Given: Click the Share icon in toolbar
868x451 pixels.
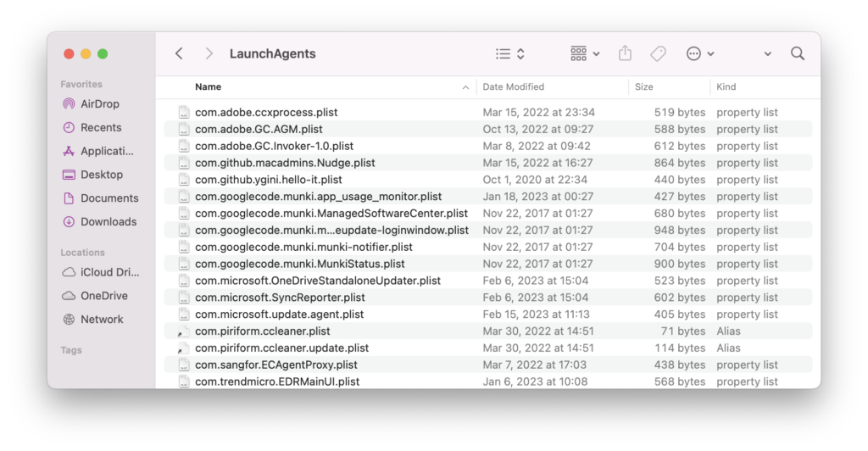Looking at the screenshot, I should 625,53.
